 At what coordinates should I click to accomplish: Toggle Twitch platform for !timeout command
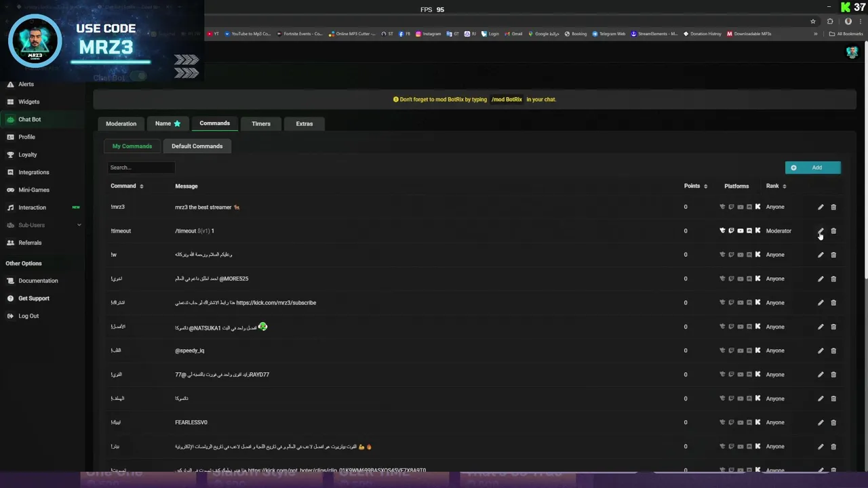click(x=731, y=230)
